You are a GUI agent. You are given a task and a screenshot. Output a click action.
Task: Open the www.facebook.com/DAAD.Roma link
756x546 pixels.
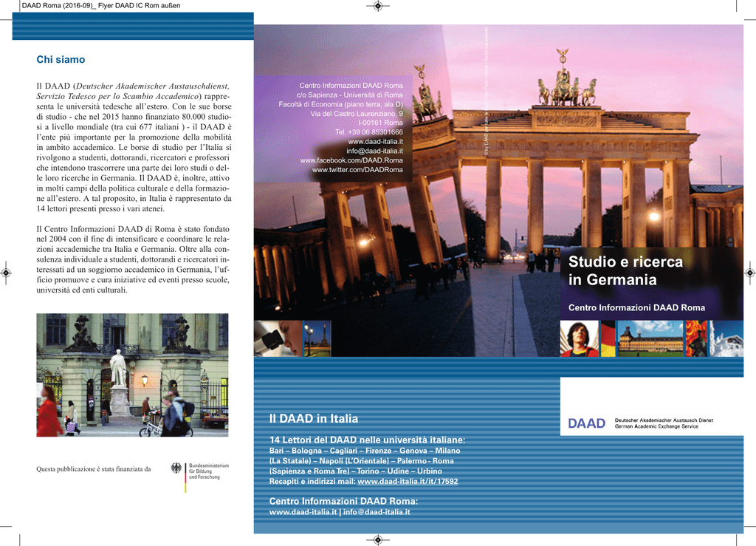click(351, 160)
